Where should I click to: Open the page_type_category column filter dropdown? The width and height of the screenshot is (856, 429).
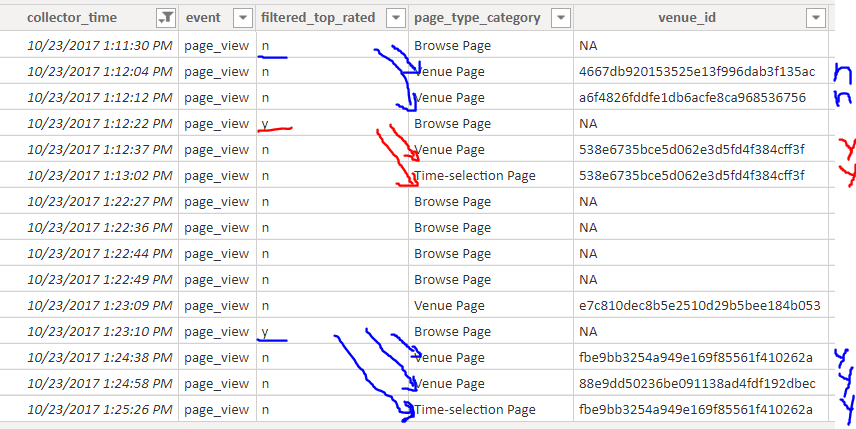561,18
